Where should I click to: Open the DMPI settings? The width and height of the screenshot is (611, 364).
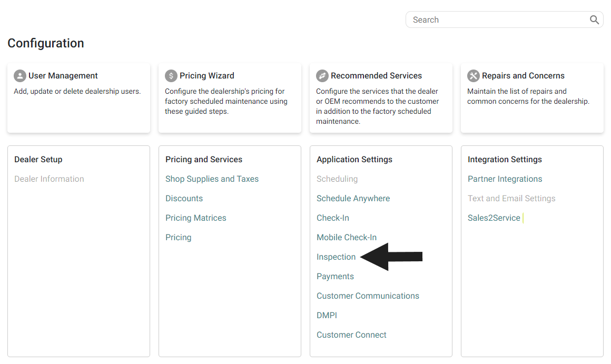pyautogui.click(x=327, y=315)
